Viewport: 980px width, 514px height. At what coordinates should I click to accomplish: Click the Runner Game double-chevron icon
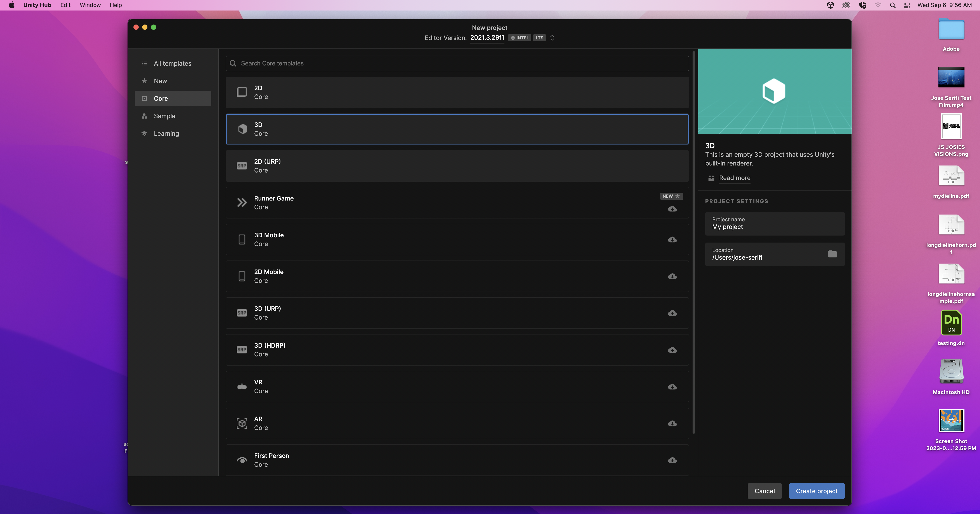click(242, 202)
